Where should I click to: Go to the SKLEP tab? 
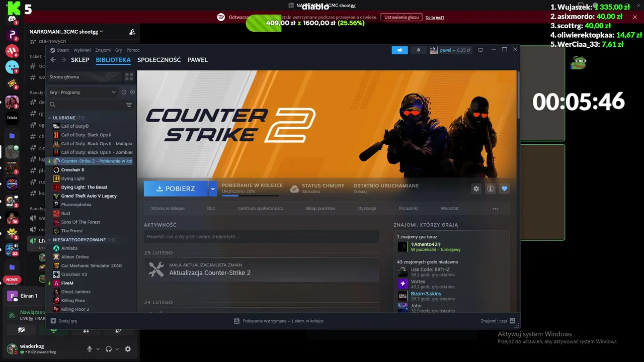pyautogui.click(x=80, y=60)
